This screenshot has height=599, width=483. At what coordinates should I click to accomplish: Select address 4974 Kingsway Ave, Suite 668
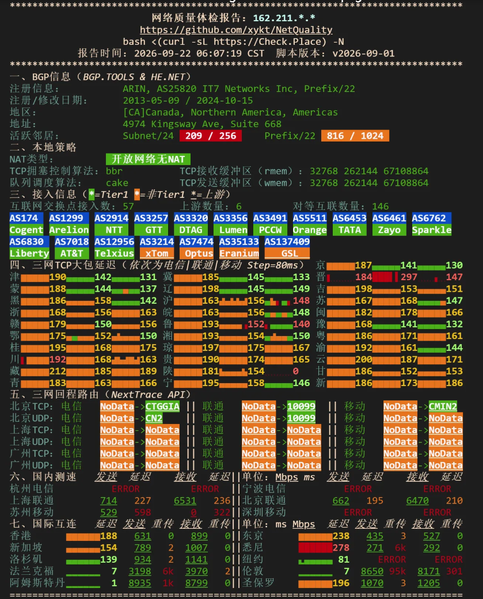202,124
